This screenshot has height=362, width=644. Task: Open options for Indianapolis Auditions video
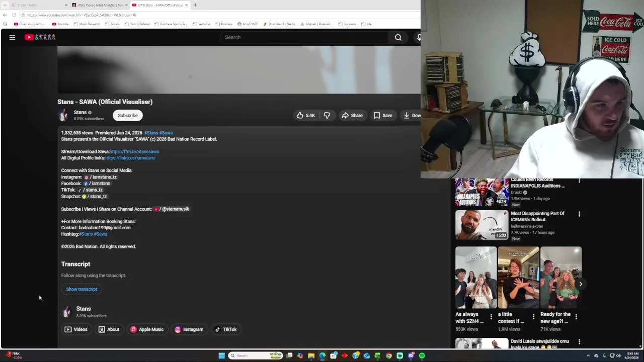pos(579,180)
